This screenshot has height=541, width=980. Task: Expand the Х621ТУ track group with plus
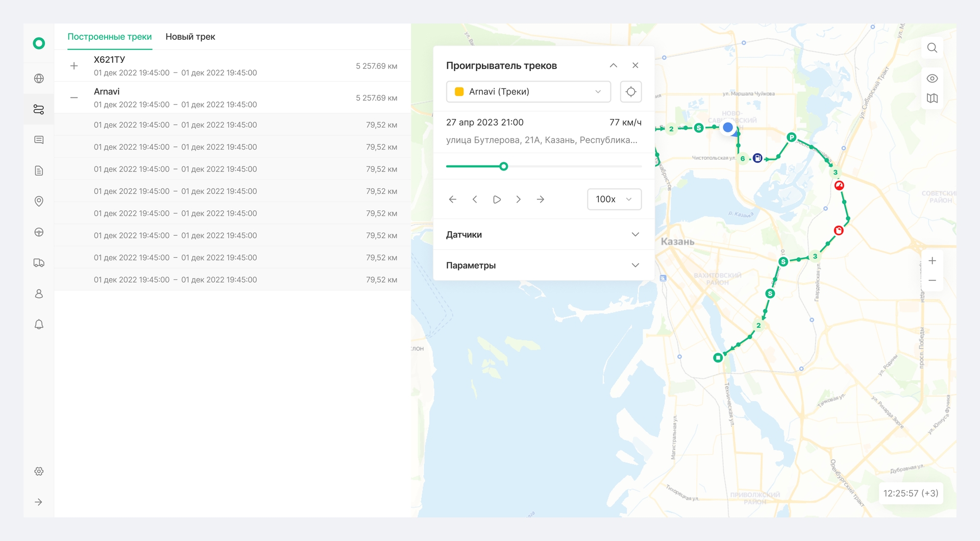(74, 66)
